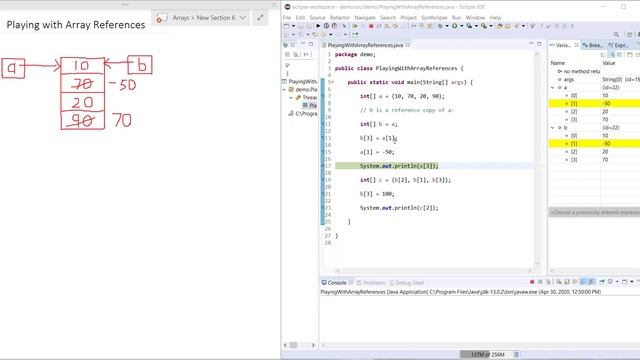Open the Search menu

(x=388, y=18)
